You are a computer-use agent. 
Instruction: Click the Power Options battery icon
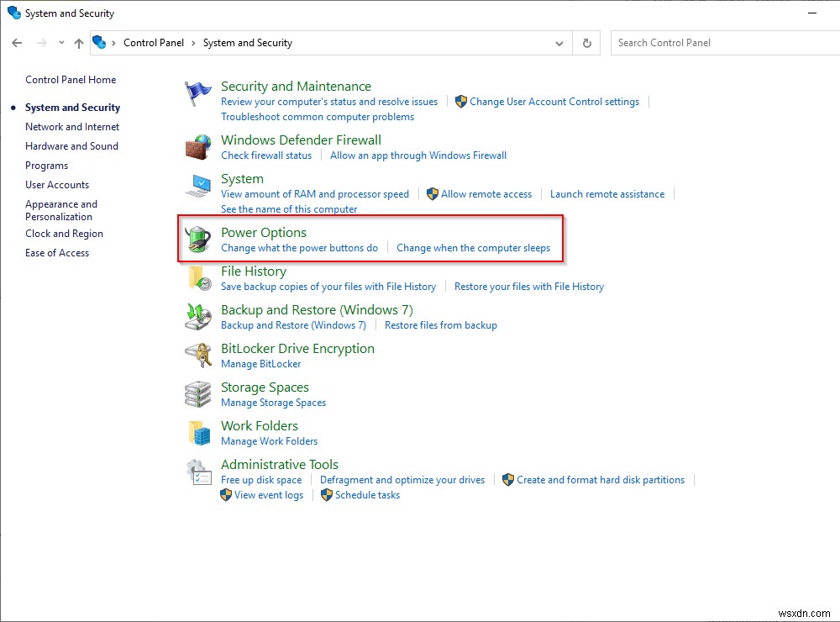click(x=197, y=240)
